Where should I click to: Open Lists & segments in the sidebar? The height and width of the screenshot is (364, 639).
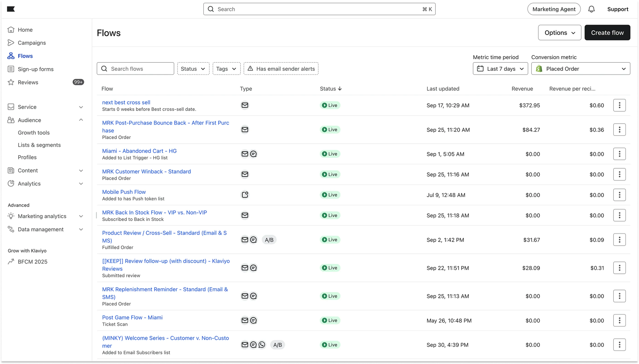coord(39,145)
